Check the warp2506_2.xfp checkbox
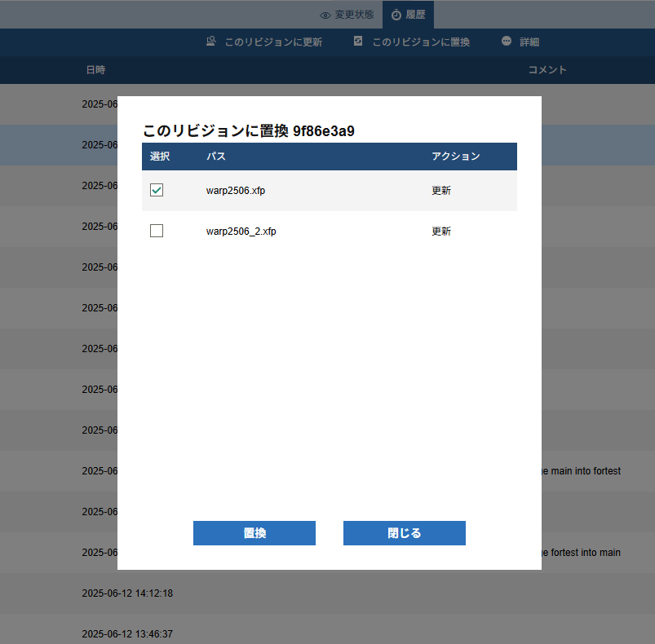Screen dimensions: 655x644 click(157, 231)
